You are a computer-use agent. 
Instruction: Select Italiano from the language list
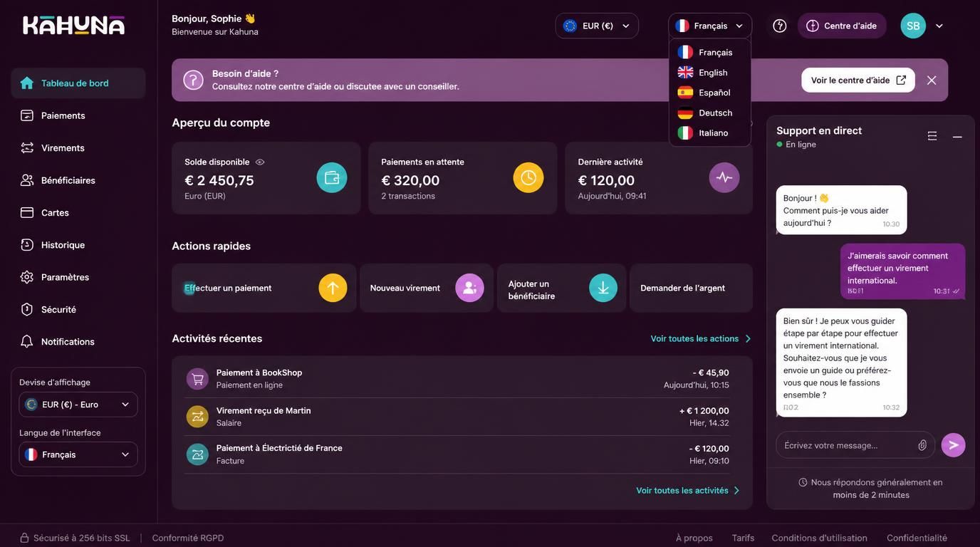(x=710, y=133)
